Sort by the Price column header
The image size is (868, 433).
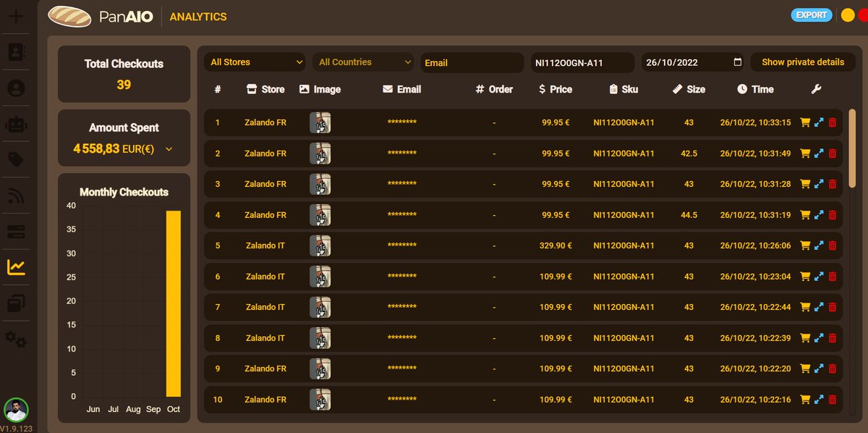556,89
